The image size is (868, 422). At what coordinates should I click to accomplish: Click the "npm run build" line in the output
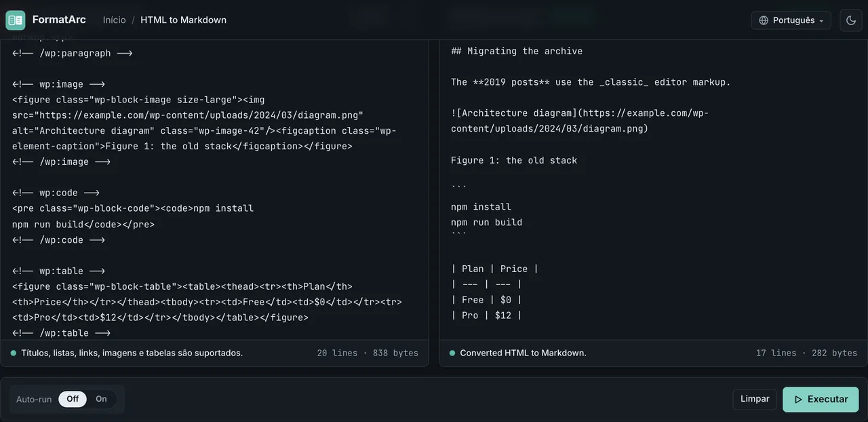(x=486, y=223)
